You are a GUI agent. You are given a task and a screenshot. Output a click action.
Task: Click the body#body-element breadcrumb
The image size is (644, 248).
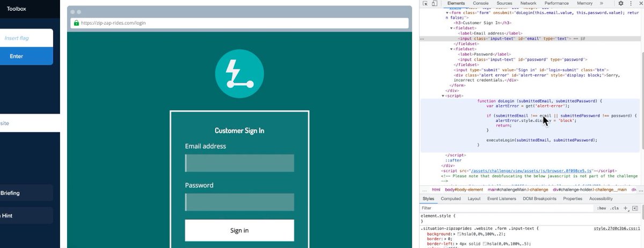click(464, 189)
